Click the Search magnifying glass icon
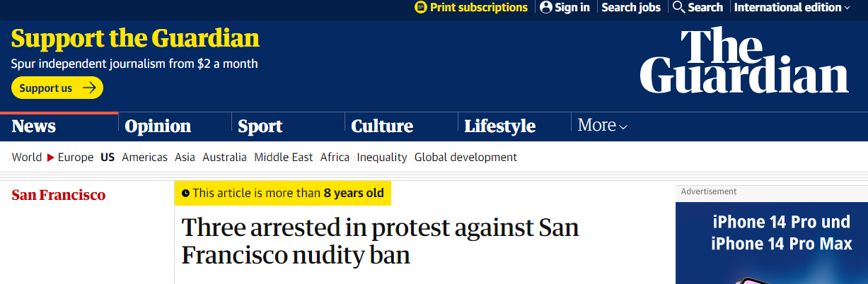868x284 pixels. click(678, 7)
